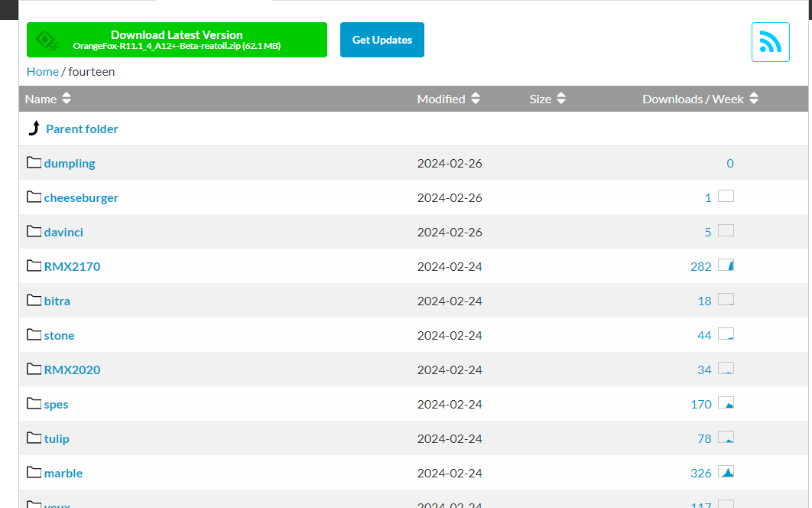
Task: Click the stone folder icon
Action: pyautogui.click(x=34, y=334)
